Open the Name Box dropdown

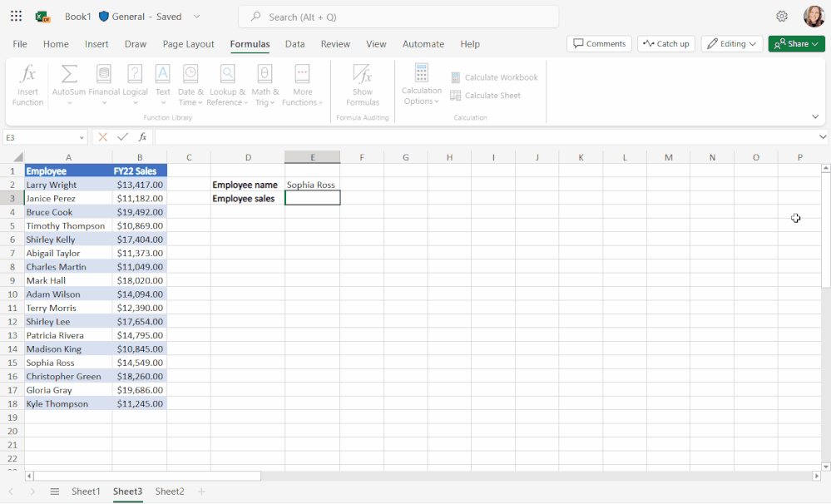point(81,136)
